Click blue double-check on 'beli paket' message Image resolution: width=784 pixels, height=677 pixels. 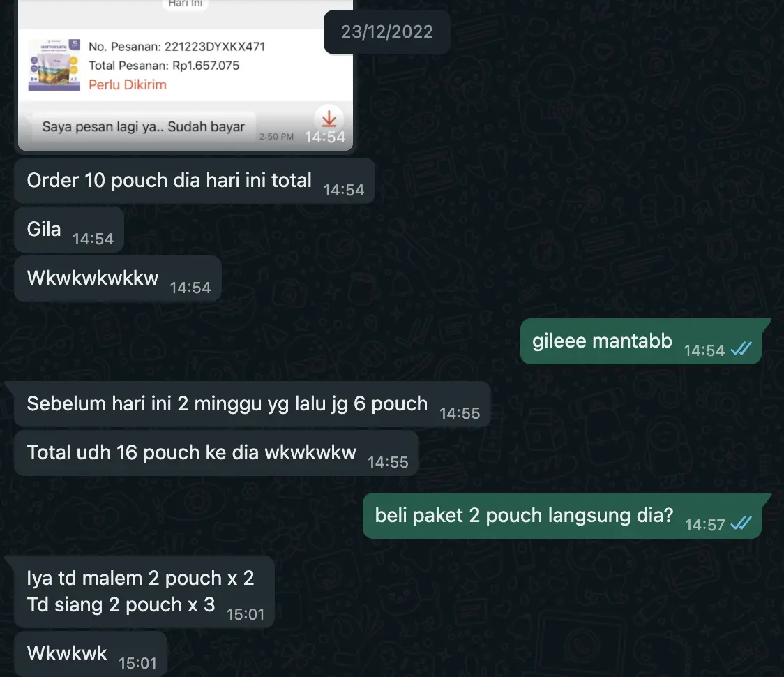click(741, 523)
